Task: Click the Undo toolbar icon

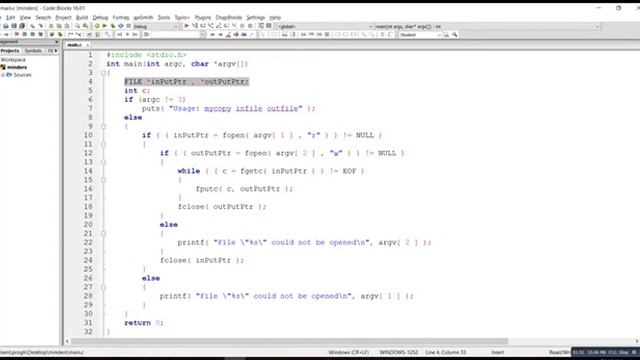Action: click(33, 26)
